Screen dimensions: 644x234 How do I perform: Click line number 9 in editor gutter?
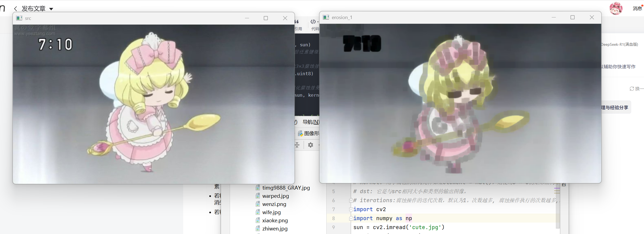(x=333, y=227)
